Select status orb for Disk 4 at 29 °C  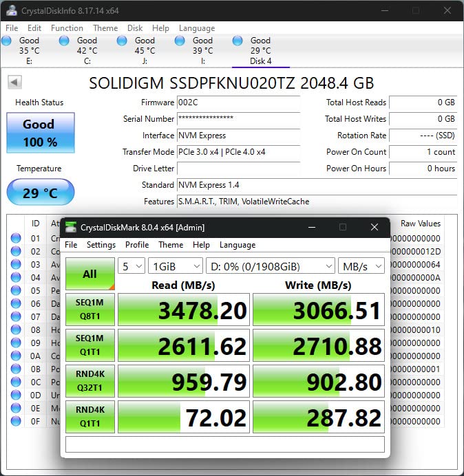pyautogui.click(x=238, y=41)
